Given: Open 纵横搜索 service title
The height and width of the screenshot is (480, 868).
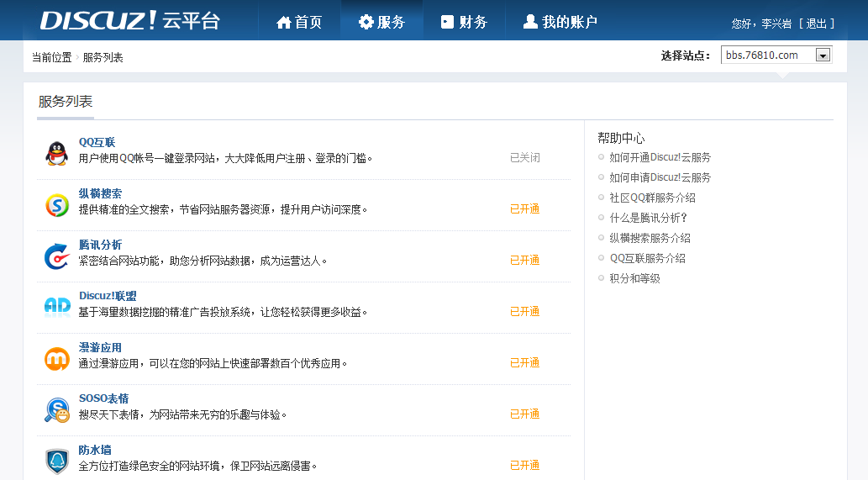Looking at the screenshot, I should (x=100, y=194).
